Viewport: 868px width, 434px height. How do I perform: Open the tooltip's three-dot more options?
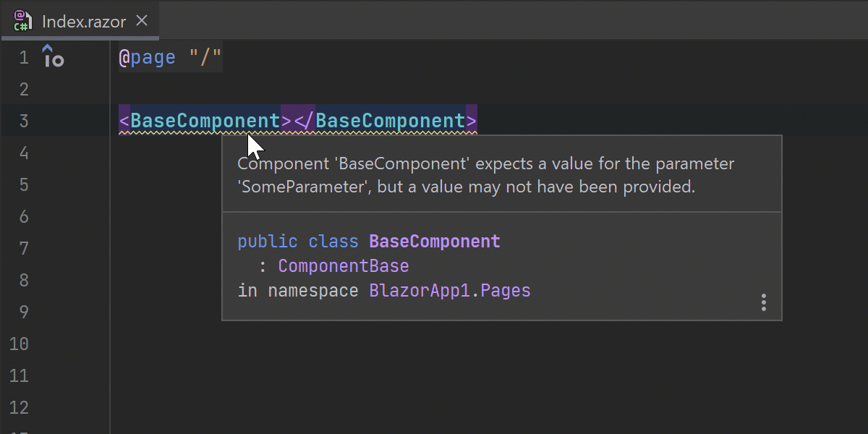tap(763, 302)
